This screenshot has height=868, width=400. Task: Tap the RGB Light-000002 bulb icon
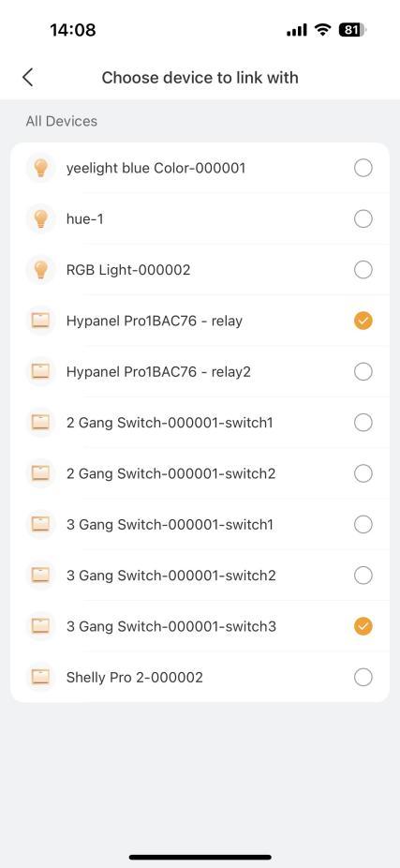point(41,270)
